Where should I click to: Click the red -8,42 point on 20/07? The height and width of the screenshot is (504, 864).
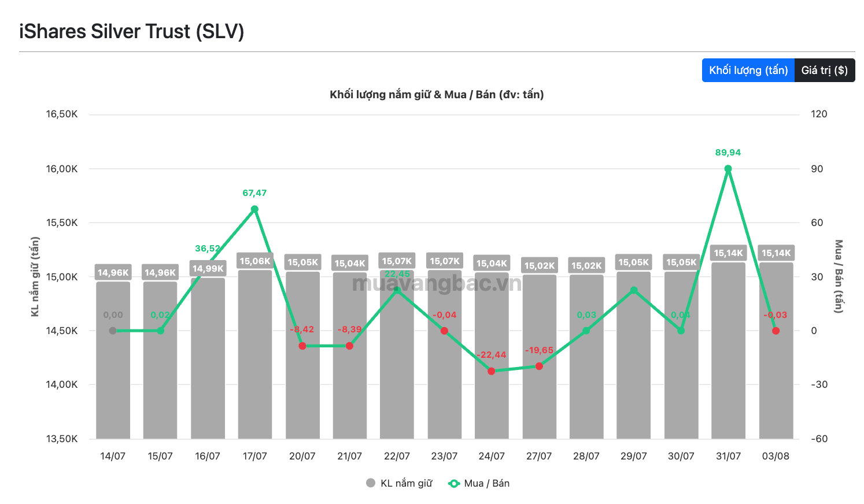[302, 346]
